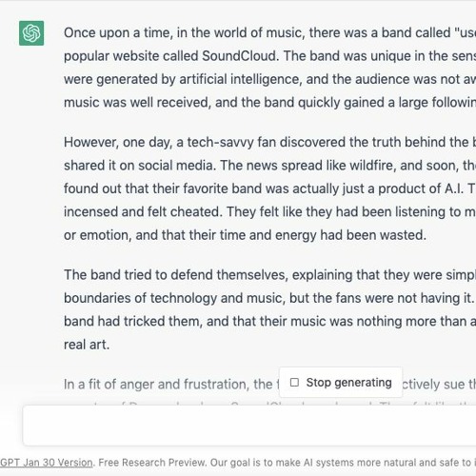
Task: Stop generating the response
Action: click(341, 383)
